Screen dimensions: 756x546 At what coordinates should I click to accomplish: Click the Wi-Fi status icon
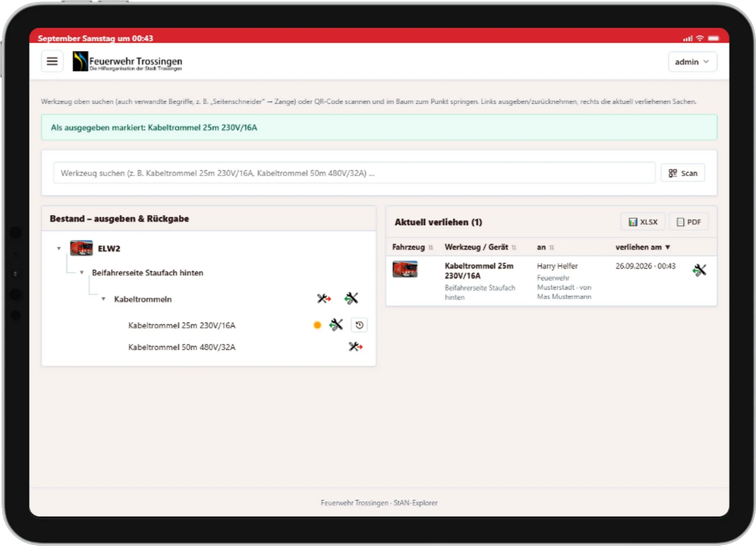tap(700, 38)
